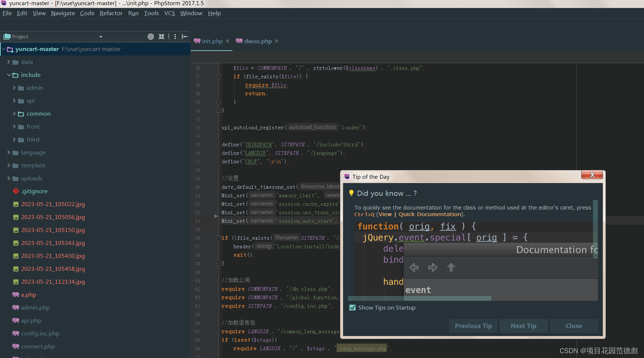Click the tip content horizontal scrollbar
Image resolution: width=644 pixels, height=358 pixels.
click(x=420, y=298)
